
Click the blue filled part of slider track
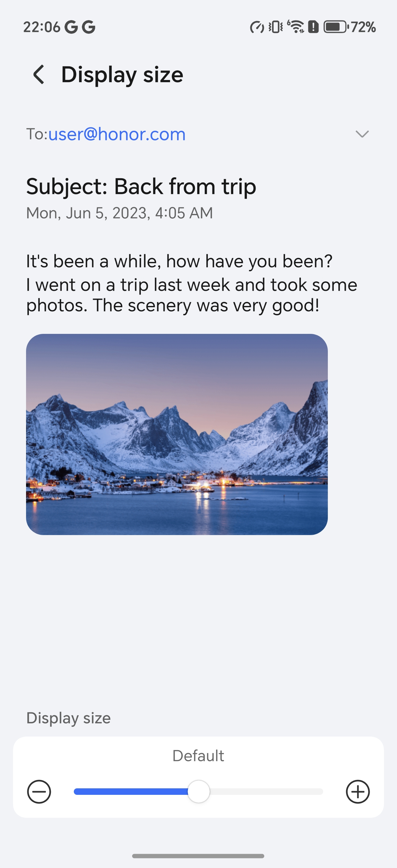point(131,792)
